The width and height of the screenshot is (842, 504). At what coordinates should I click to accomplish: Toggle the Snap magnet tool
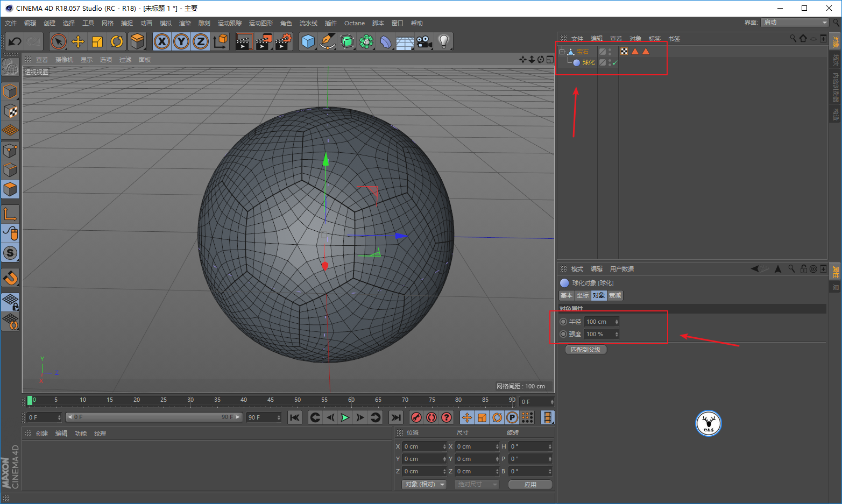[10, 278]
